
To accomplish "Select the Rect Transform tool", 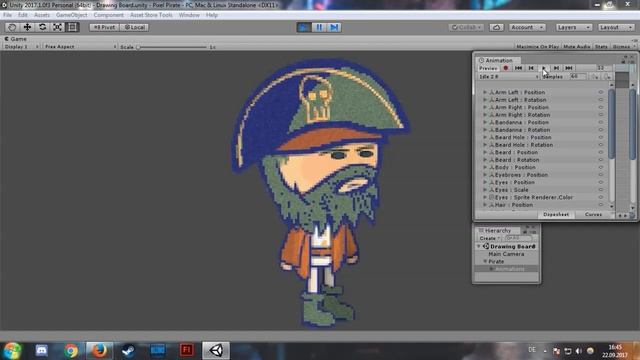I will click(x=72, y=27).
